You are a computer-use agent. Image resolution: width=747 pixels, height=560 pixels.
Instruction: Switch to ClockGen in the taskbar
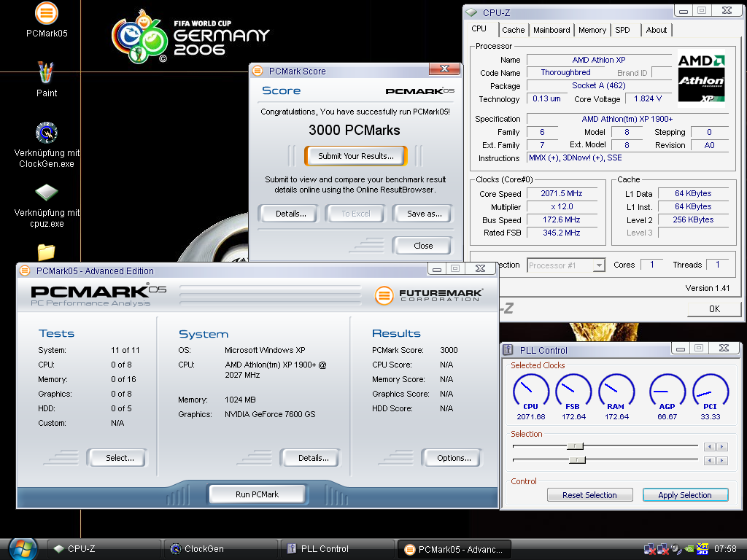point(221,549)
